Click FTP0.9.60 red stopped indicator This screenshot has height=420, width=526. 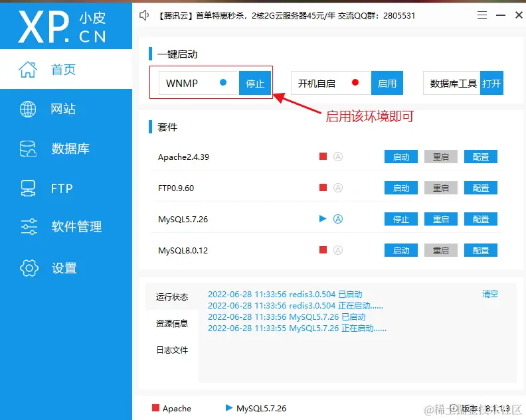click(323, 187)
